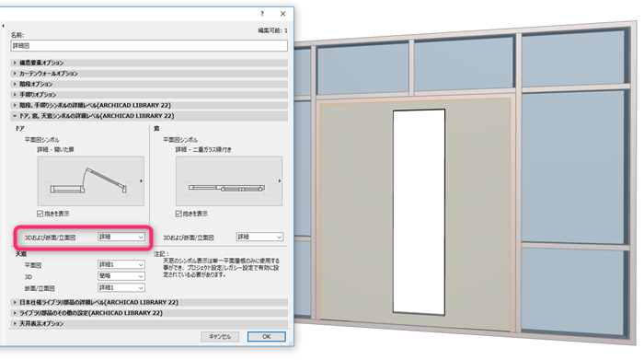Viewport: 644px width, 360px height.
Task: Open the skylight 断面/立面図 dropdown
Action: coord(121,287)
